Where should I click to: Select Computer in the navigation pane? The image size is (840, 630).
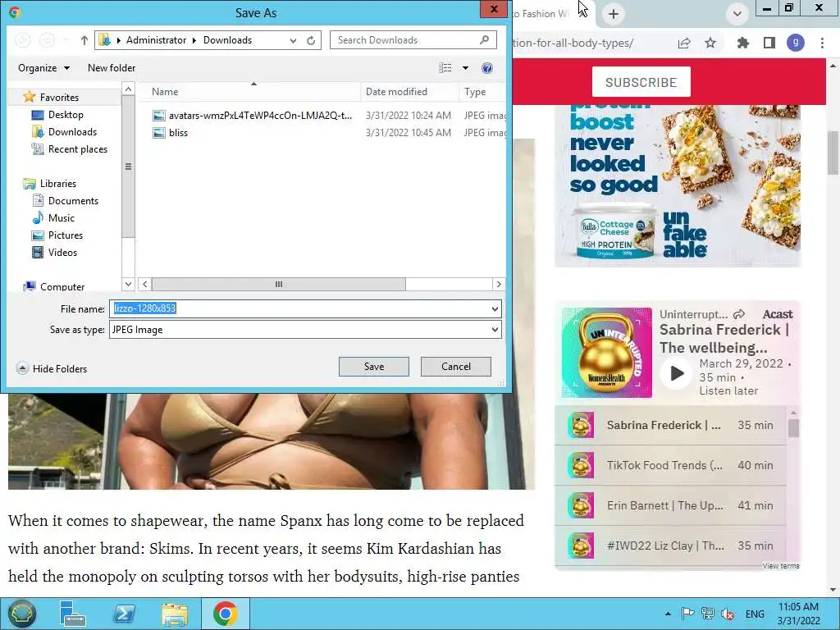tap(62, 286)
